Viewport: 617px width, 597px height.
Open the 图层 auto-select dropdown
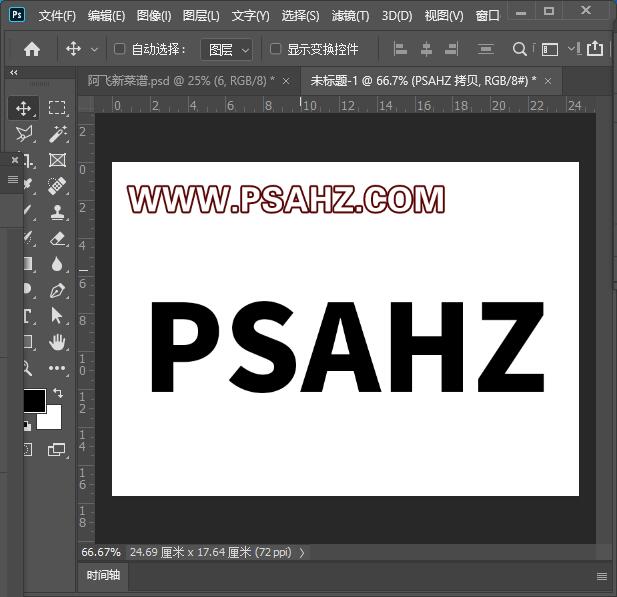pyautogui.click(x=226, y=50)
